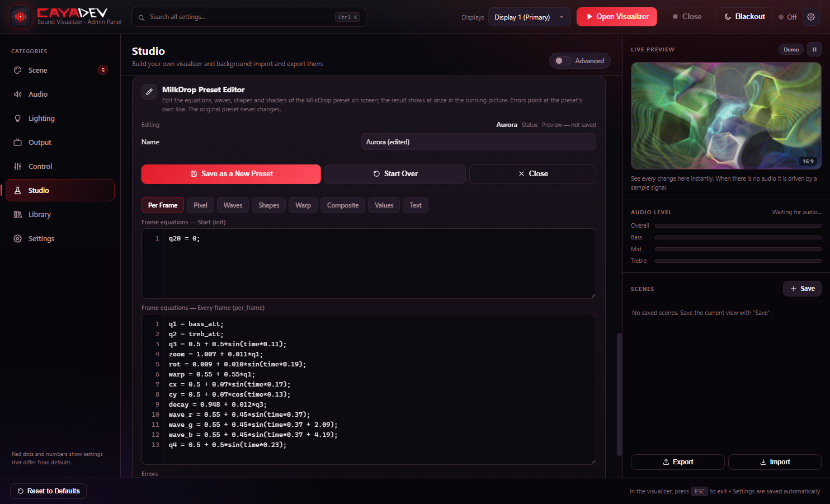Click the Audio speaker icon in sidebar
Viewport: 830px width, 504px height.
18,95
